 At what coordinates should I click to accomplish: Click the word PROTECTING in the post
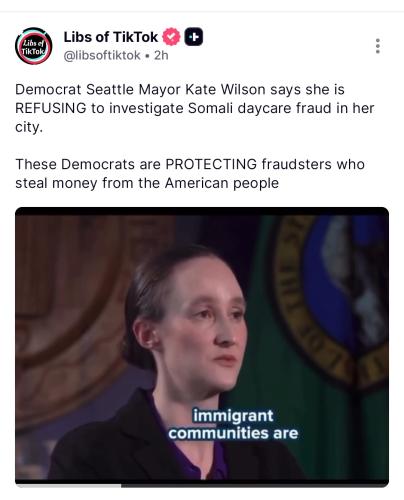pyautogui.click(x=211, y=164)
